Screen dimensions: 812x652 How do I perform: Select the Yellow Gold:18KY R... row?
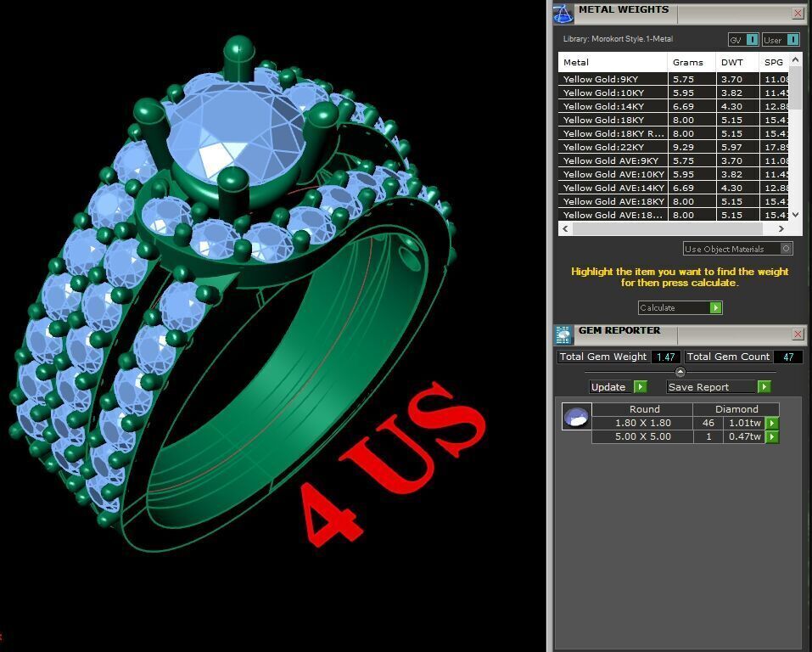(673, 133)
